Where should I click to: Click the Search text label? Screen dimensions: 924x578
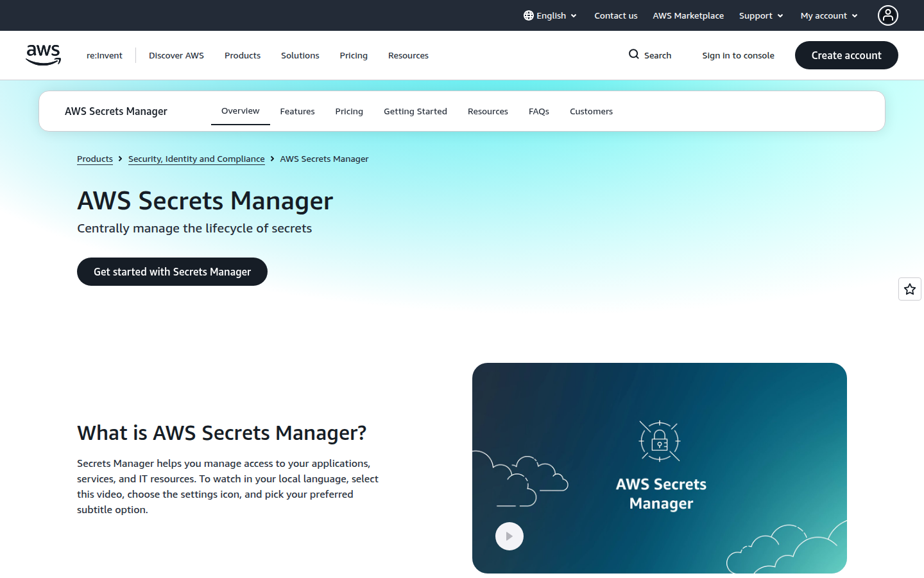[658, 55]
